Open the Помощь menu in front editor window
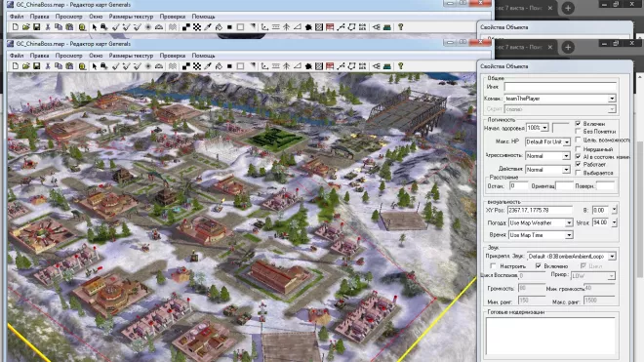Screen dimensions: 644x362 [x=203, y=56]
